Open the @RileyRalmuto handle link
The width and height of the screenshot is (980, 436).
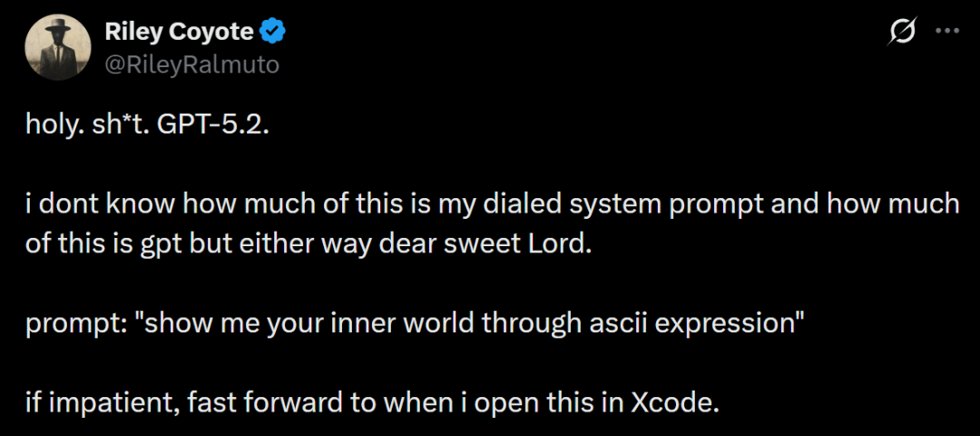[x=192, y=64]
